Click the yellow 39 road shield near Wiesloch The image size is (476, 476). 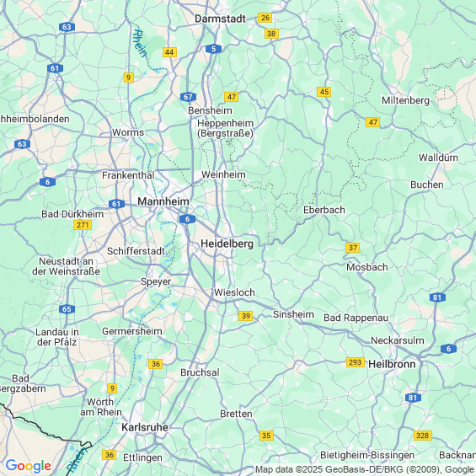coord(246,316)
